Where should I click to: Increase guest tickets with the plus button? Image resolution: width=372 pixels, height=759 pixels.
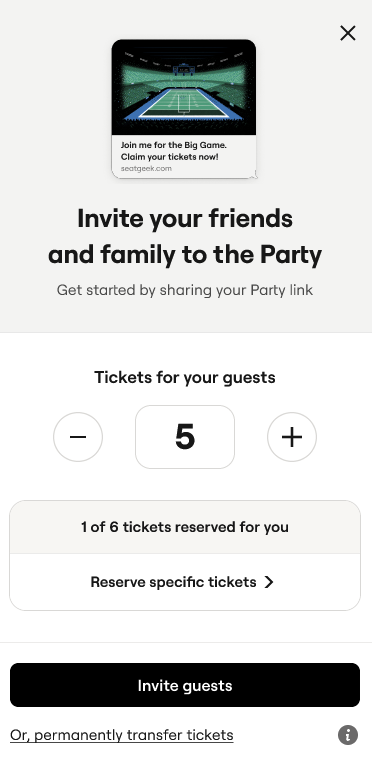point(292,437)
